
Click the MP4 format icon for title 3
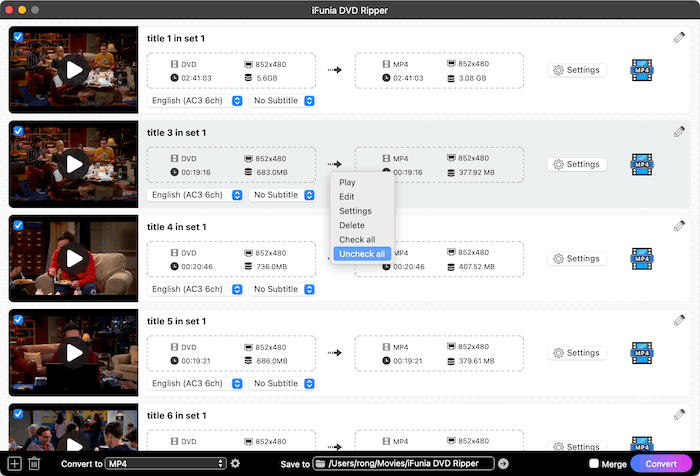point(642,164)
